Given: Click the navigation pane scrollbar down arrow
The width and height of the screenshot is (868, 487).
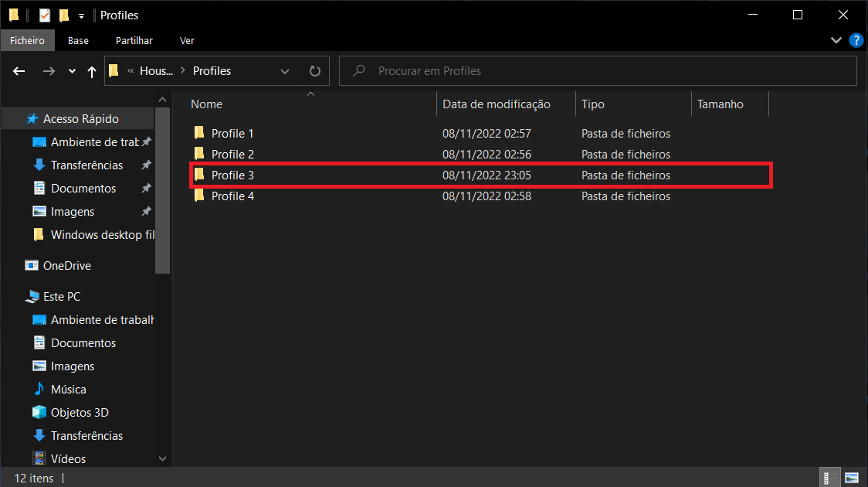Looking at the screenshot, I should pos(162,458).
